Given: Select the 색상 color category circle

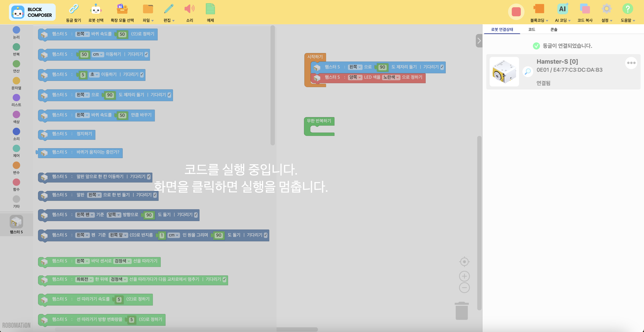Looking at the screenshot, I should pos(16,115).
